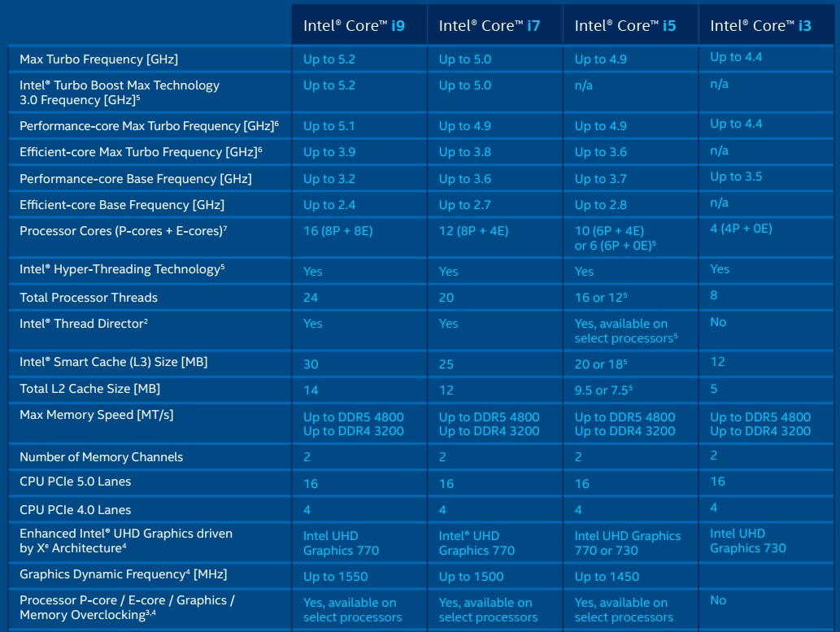The width and height of the screenshot is (840, 632).
Task: Click Intel Smart Cache (L3) Size label
Action: pyautogui.click(x=114, y=362)
